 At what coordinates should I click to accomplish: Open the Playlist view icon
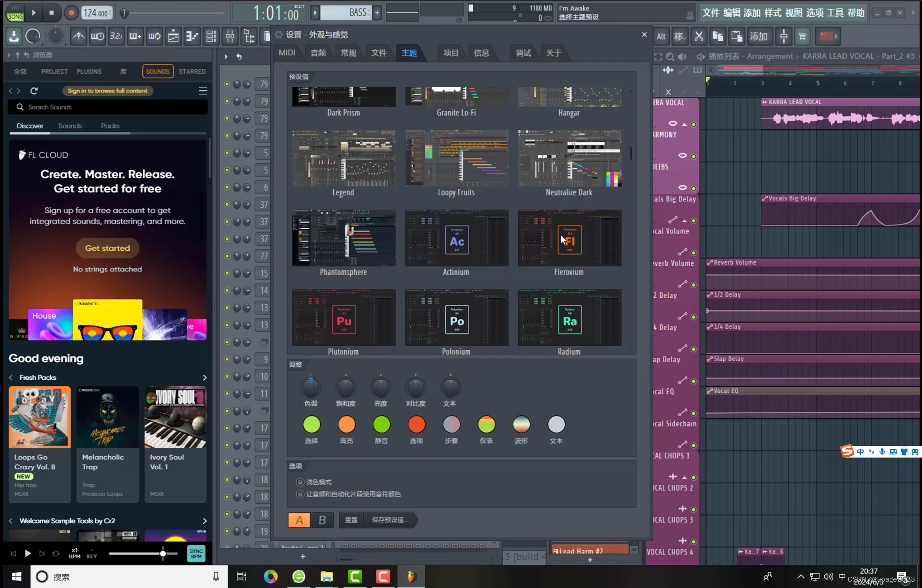click(173, 36)
